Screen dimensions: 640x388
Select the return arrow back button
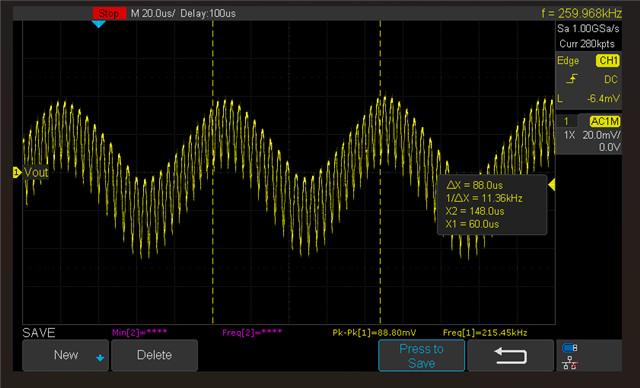coord(510,355)
